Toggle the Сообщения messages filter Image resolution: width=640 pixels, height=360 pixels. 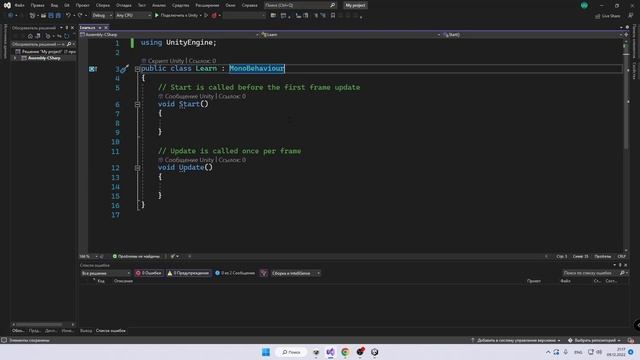pos(235,273)
